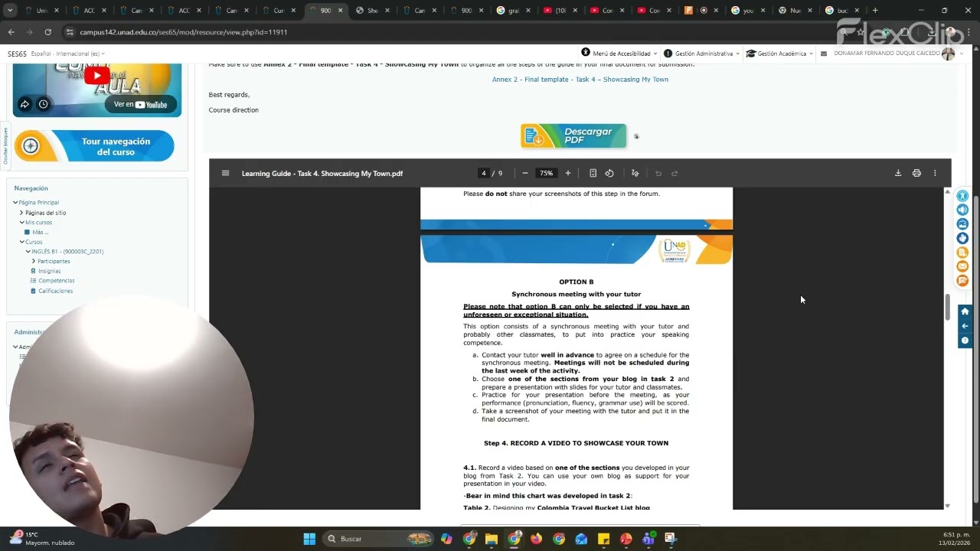Collapse the Página Principal tree node

click(15, 203)
